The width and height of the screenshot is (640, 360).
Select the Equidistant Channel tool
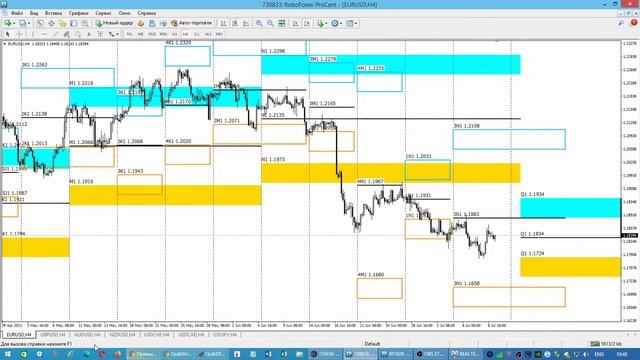(x=67, y=34)
